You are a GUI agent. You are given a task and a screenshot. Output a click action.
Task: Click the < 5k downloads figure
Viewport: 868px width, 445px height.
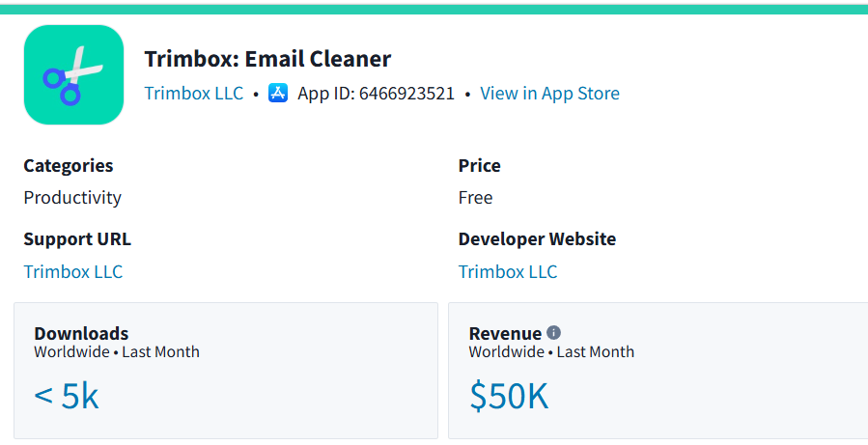pyautogui.click(x=67, y=397)
